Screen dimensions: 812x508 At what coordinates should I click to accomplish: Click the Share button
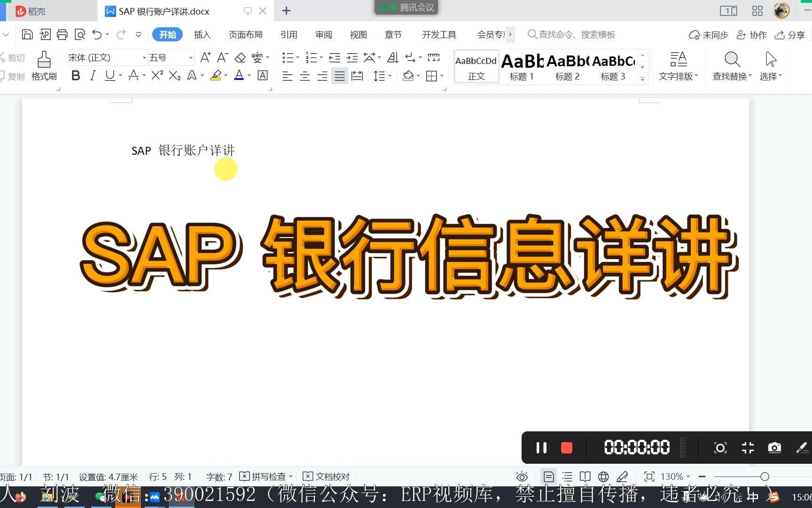point(790,35)
